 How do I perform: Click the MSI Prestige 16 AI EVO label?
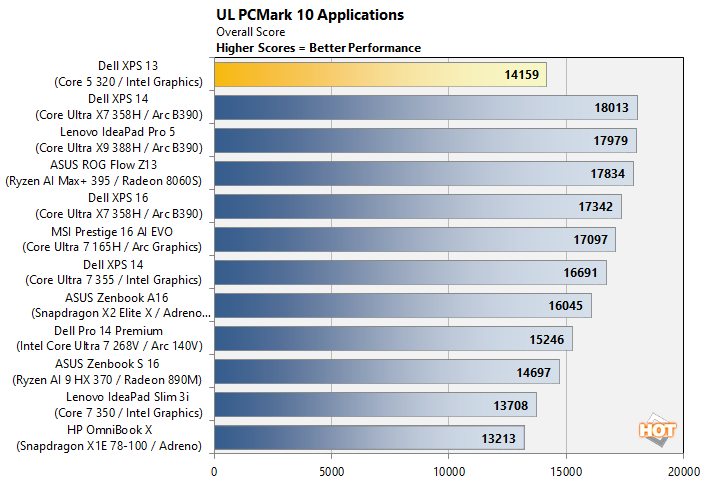(x=112, y=239)
